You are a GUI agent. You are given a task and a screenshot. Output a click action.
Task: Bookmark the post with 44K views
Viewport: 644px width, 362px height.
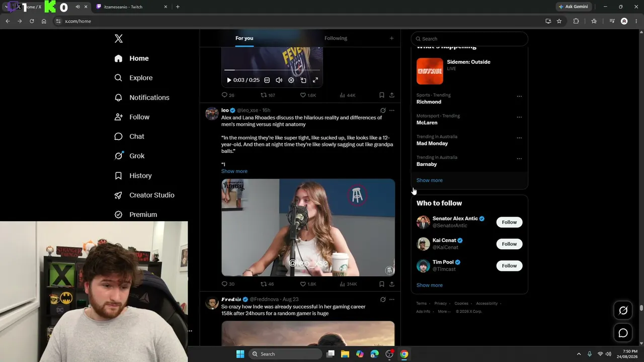382,95
